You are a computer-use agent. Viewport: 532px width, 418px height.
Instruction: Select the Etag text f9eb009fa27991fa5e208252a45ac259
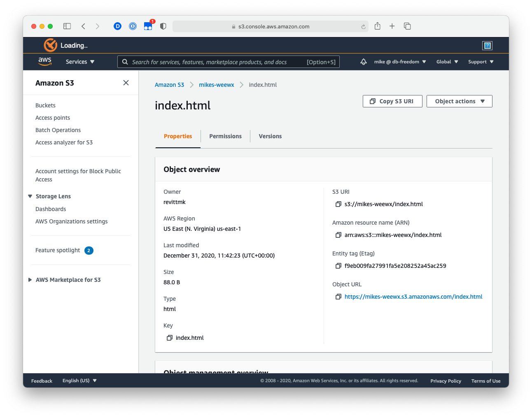point(395,266)
